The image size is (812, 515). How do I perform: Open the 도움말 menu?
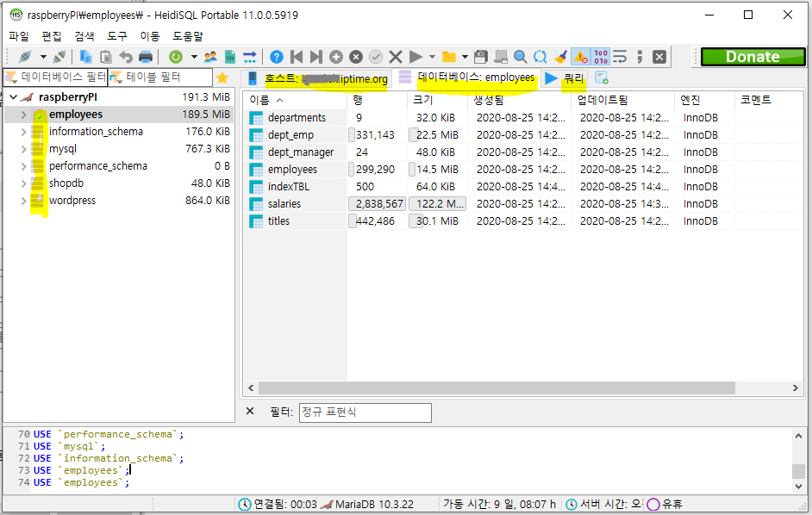187,36
